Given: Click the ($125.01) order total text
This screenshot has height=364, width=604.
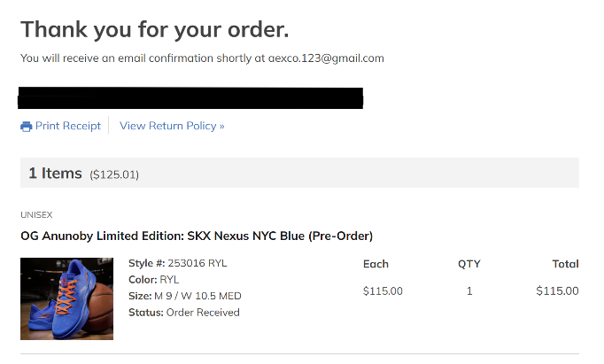Looking at the screenshot, I should click(x=114, y=174).
